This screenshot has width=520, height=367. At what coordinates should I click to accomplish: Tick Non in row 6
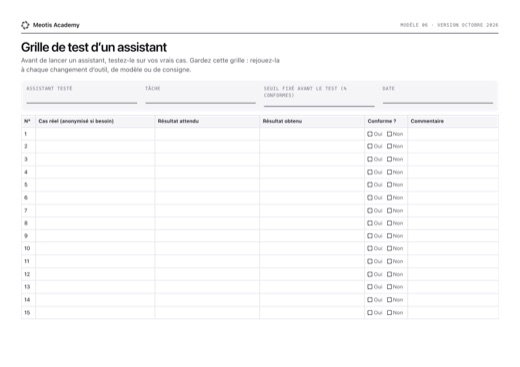pyautogui.click(x=389, y=198)
